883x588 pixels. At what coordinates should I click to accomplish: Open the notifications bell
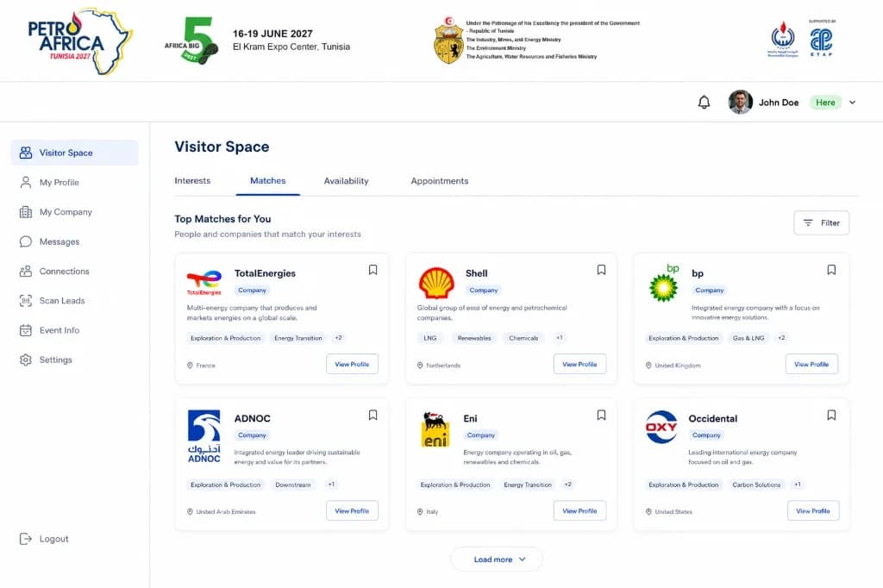click(x=704, y=103)
